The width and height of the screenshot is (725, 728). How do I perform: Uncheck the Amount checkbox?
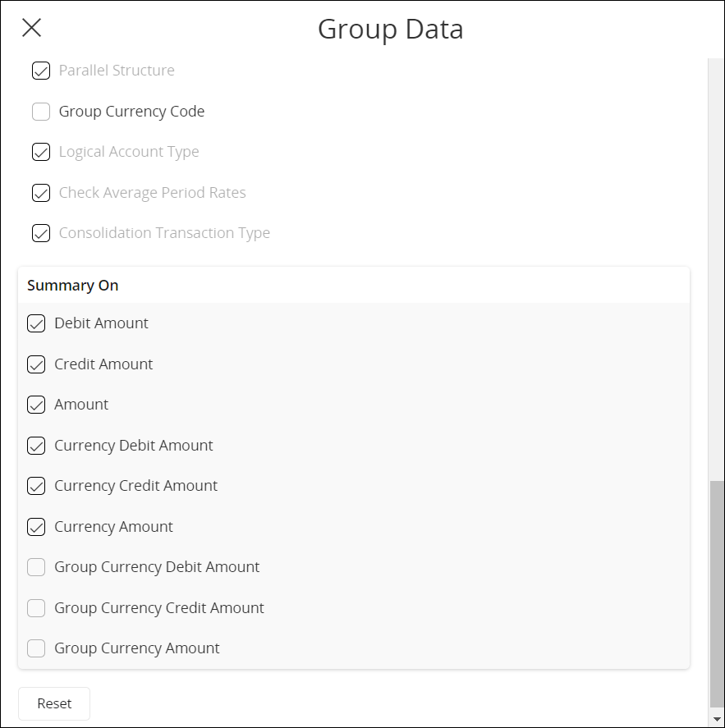[x=36, y=405]
